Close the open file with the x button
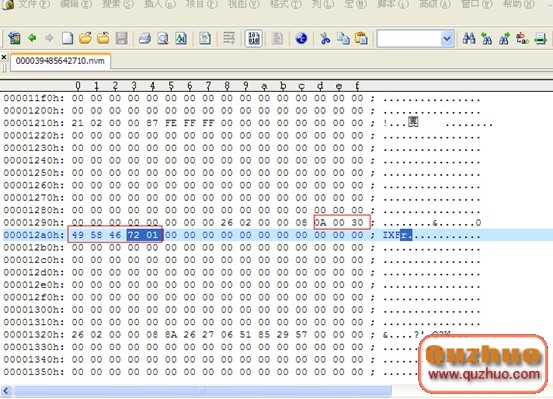553x399 pixels. [x=4, y=56]
